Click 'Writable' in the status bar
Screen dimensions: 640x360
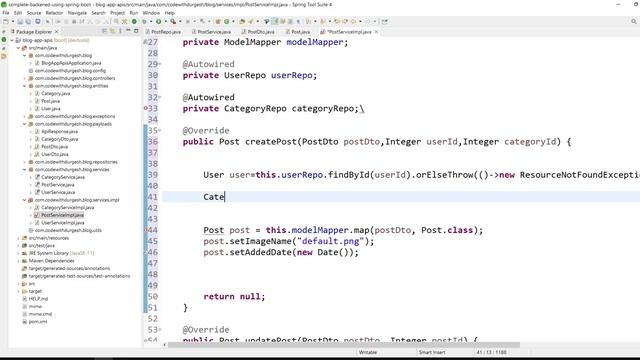(368, 352)
